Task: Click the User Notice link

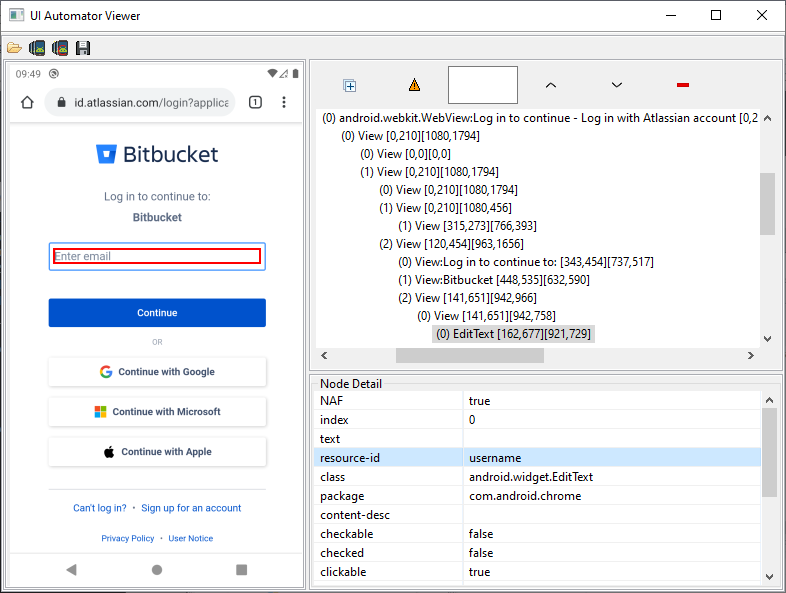Action: tap(190, 538)
